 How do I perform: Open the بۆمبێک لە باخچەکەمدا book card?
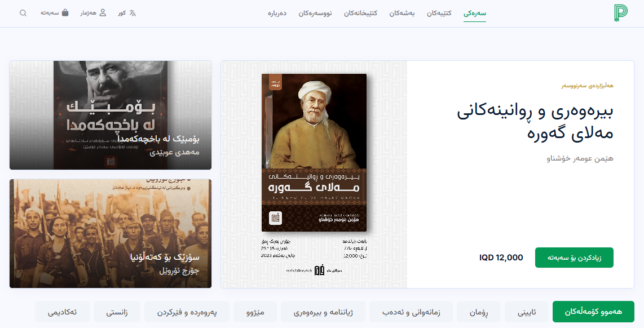pos(111,115)
